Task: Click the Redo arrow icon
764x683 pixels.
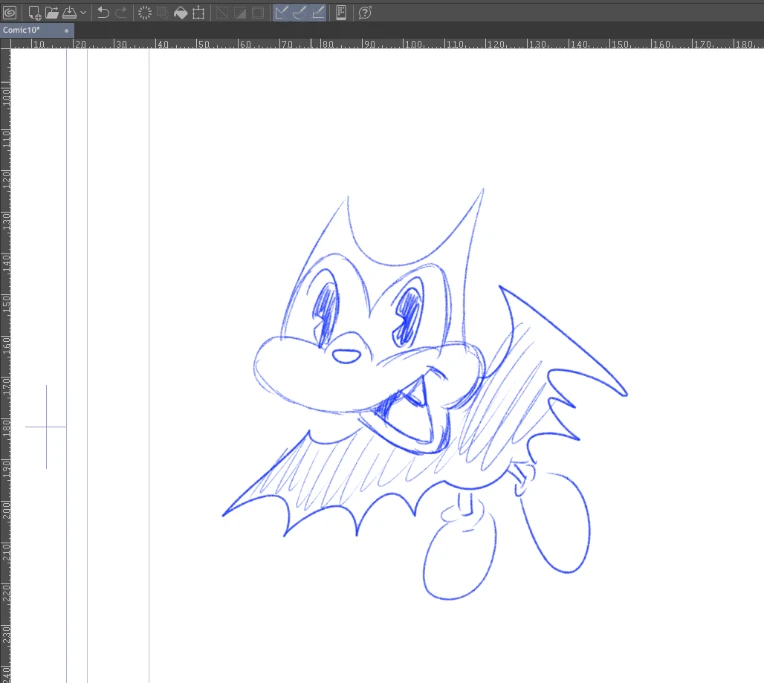Action: coord(121,13)
